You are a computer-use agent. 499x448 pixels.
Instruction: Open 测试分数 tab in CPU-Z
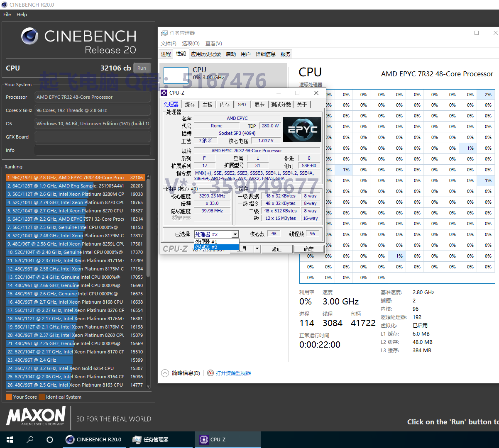[x=281, y=105]
